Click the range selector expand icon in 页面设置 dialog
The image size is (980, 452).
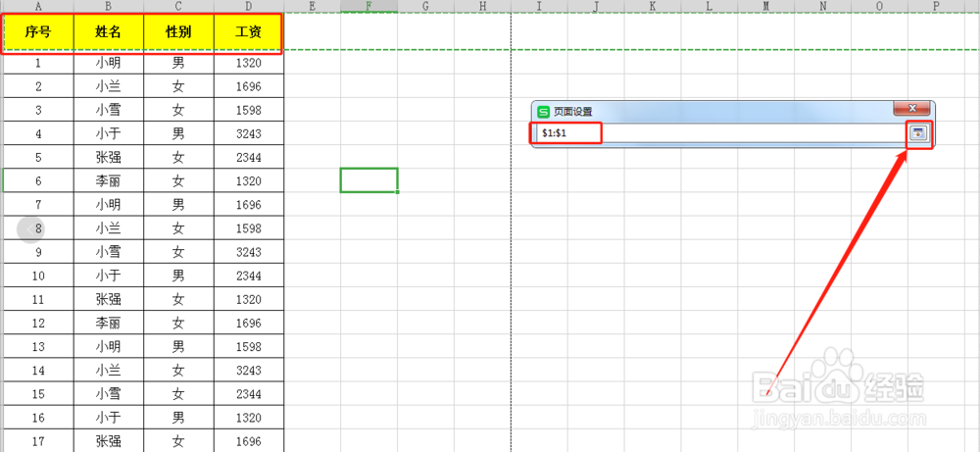[917, 132]
